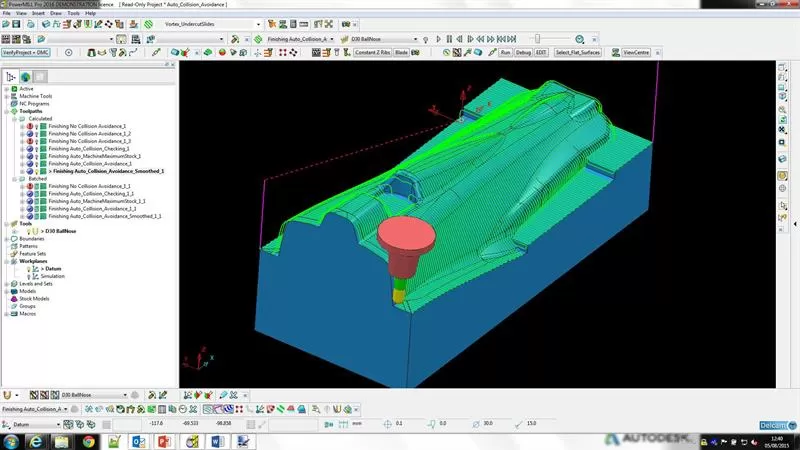The width and height of the screenshot is (800, 450).
Task: Select Finishing Auto_Collision_Avoidance_Smoothed_1_1 in Batched
Action: click(105, 216)
